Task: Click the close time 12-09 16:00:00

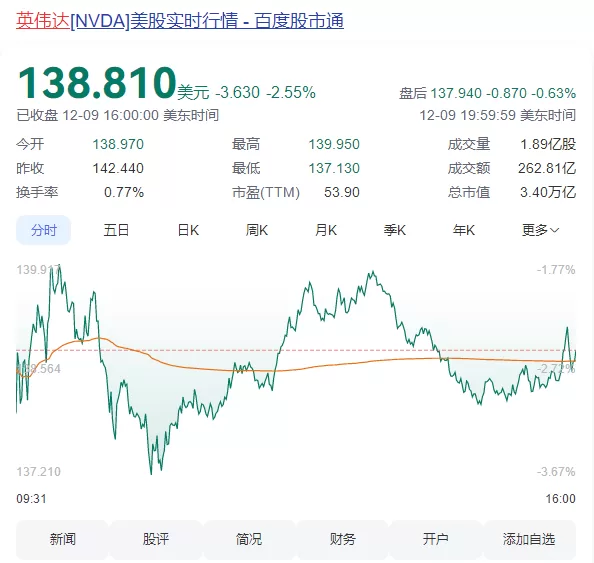Action: [x=110, y=115]
